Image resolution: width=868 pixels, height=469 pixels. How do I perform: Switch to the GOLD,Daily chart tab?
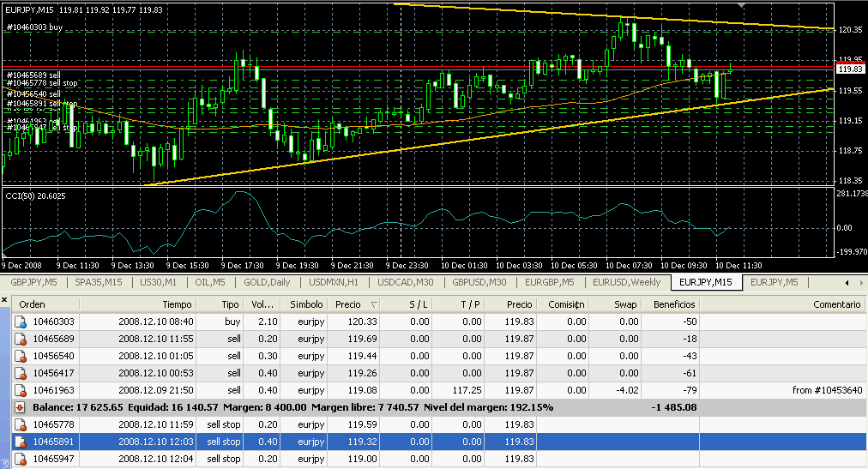[266, 282]
